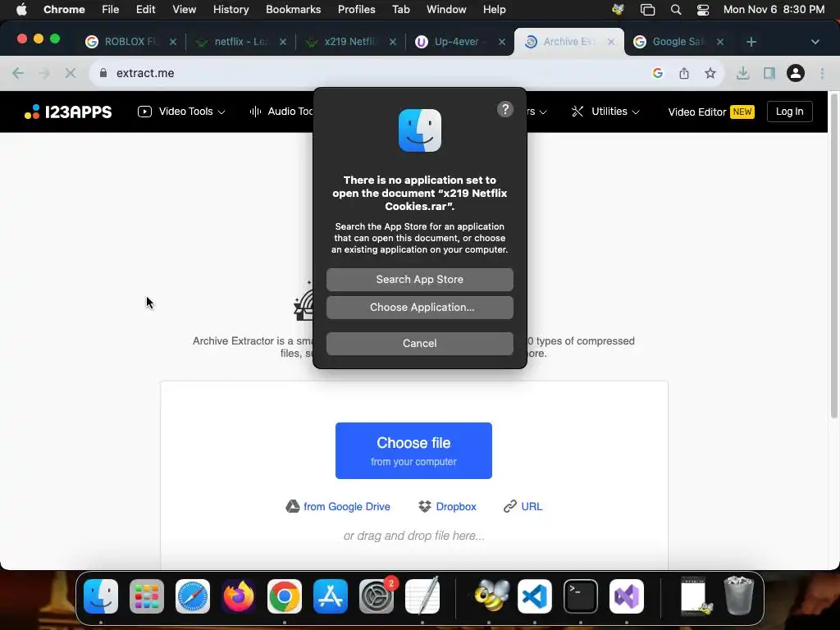Click Choose Application... button
Screen dimensions: 840x630
(x=419, y=308)
